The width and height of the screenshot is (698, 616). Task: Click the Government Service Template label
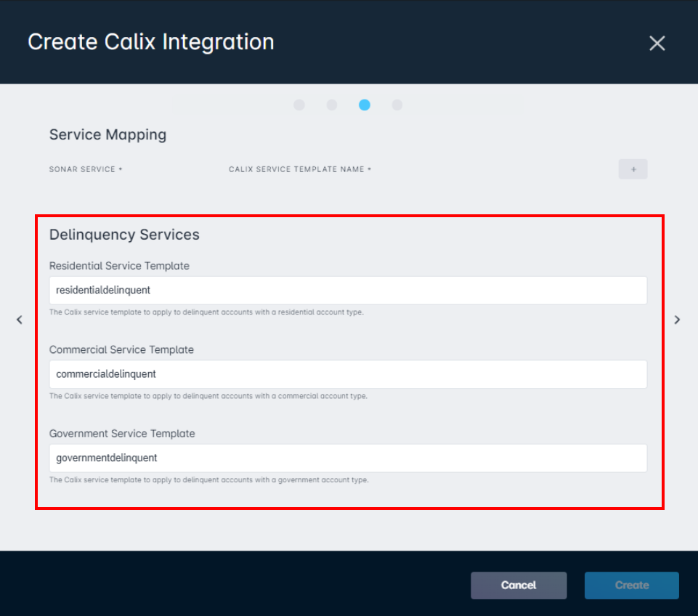(122, 434)
